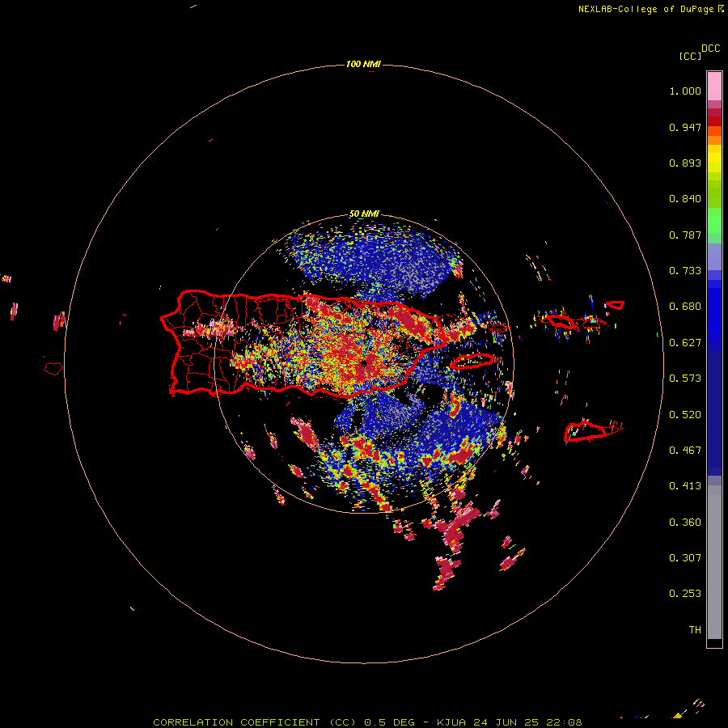Screen dimensions: 728x728
Task: Select the 0.573 scale value
Action: [685, 379]
